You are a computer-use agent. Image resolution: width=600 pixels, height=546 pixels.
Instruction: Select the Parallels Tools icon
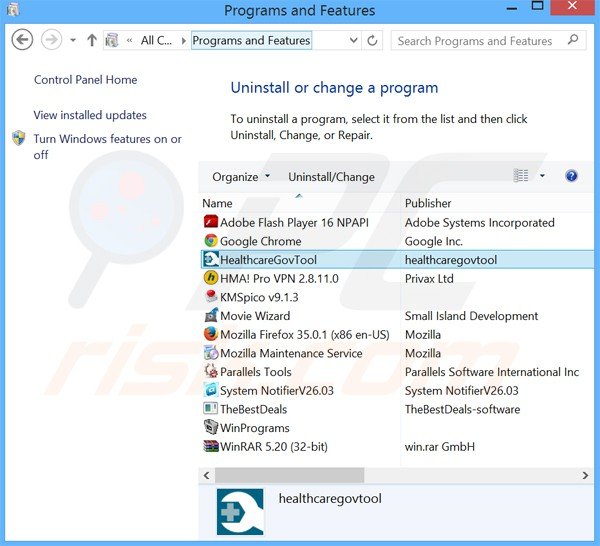pos(211,371)
